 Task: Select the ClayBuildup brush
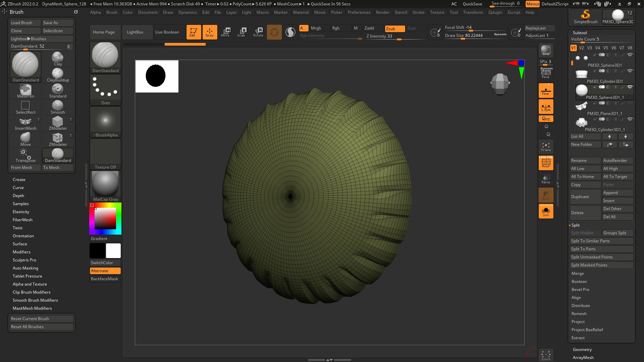coord(58,75)
